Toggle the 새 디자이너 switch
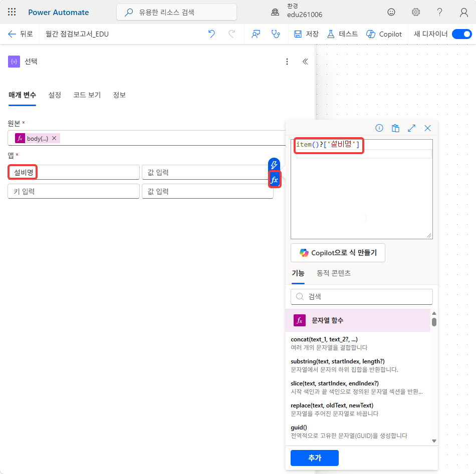 coord(461,34)
